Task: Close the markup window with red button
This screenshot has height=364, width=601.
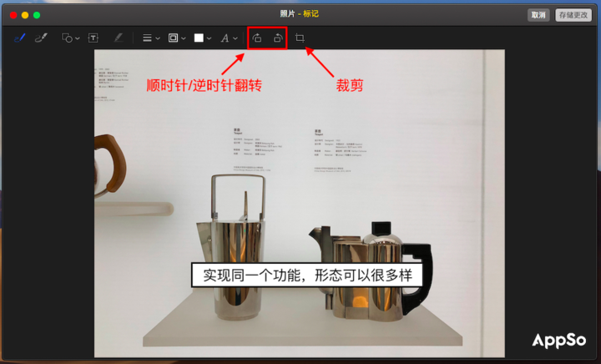Action: pos(13,15)
